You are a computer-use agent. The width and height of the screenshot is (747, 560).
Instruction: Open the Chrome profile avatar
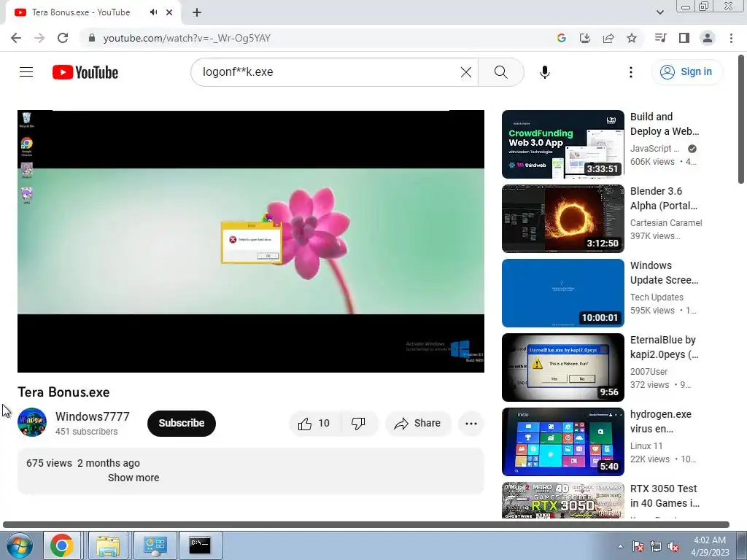[x=708, y=38]
